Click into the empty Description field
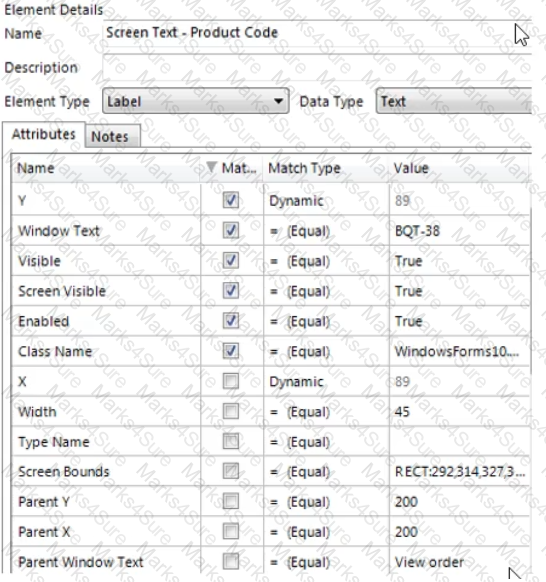Image resolution: width=546 pixels, height=582 pixels. (x=317, y=67)
